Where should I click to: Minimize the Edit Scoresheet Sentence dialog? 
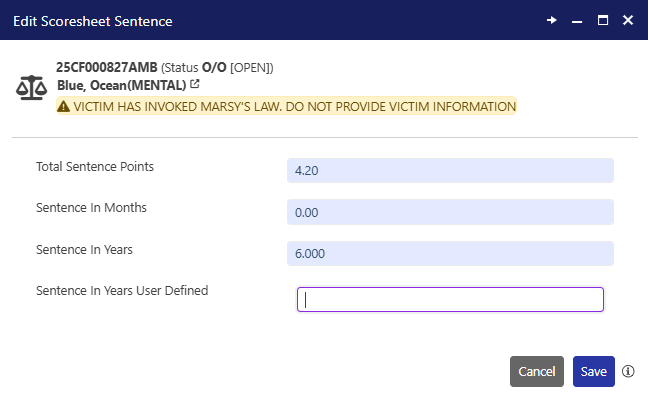(x=577, y=20)
